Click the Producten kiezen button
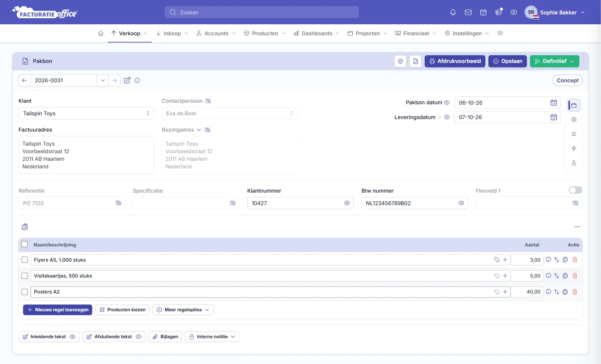This screenshot has height=364, width=601. click(122, 310)
